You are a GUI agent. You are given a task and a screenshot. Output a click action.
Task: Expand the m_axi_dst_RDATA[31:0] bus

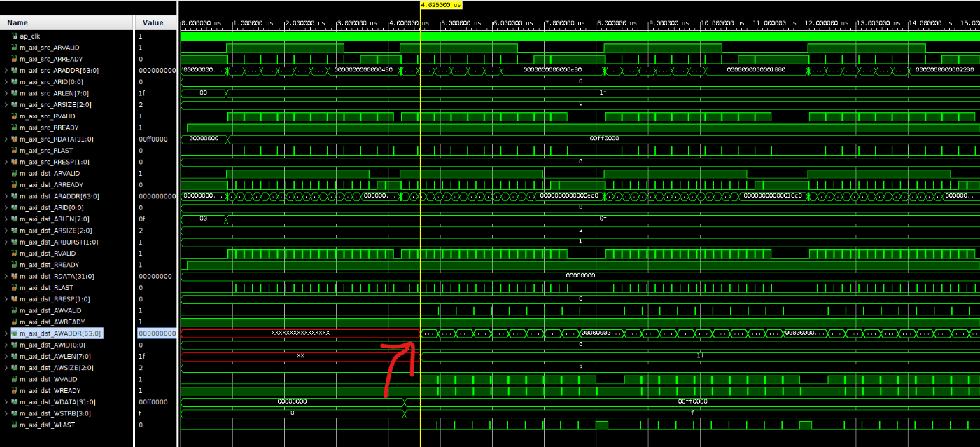click(6, 276)
